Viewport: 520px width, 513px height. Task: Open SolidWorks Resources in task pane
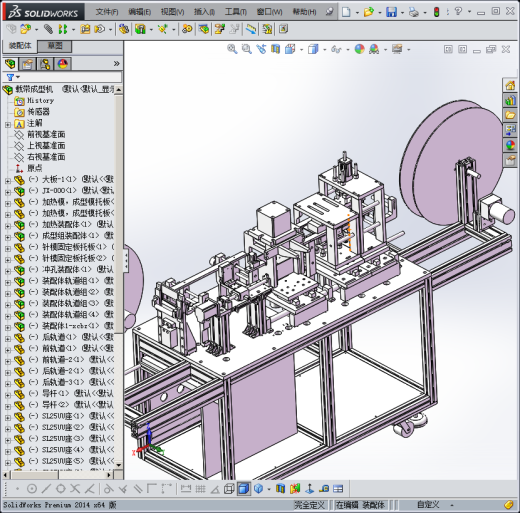click(x=510, y=85)
